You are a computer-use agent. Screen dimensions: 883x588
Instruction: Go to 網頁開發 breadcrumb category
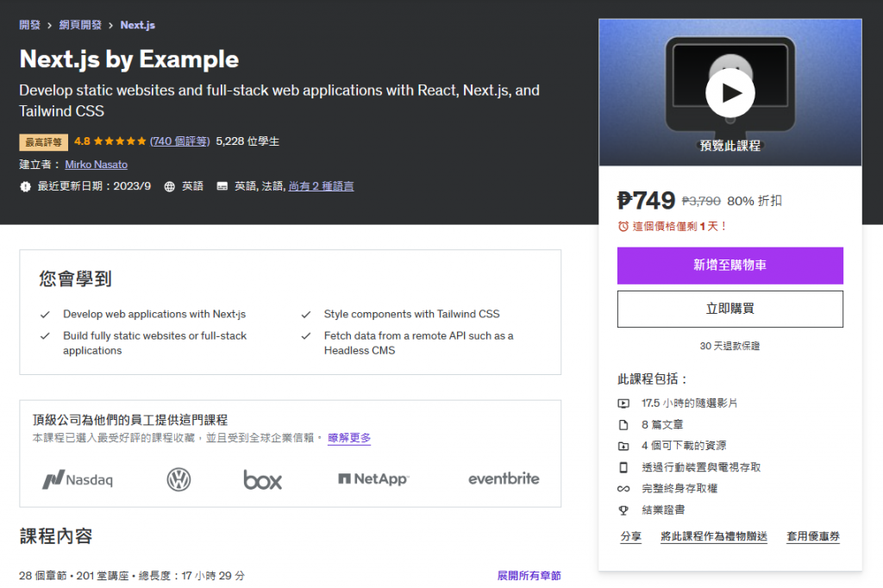80,25
